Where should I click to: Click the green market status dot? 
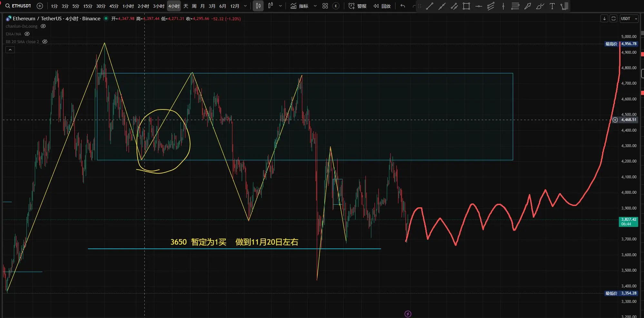pos(106,19)
